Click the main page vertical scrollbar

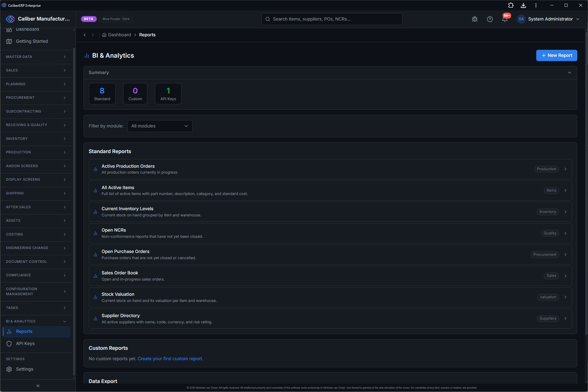tap(586, 183)
